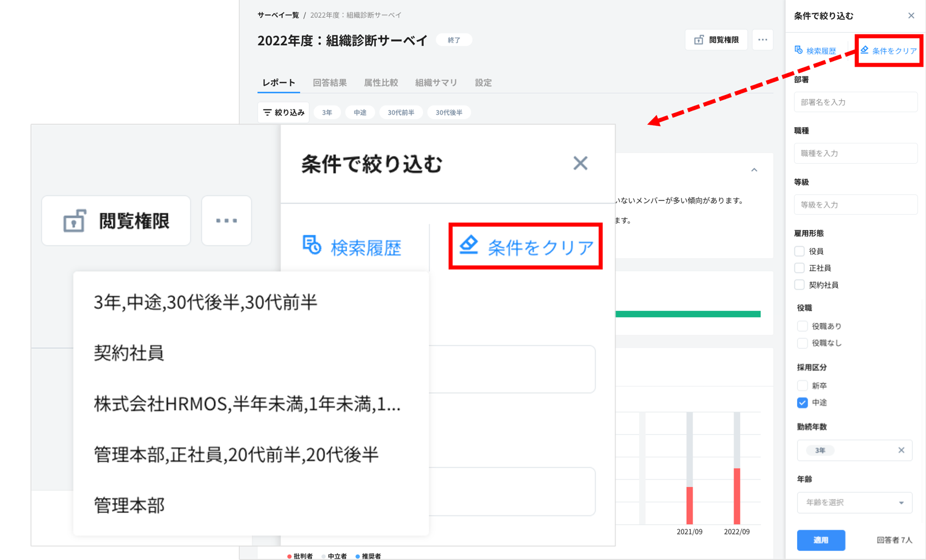This screenshot has height=560, width=926.
Task: Click the 条件をクリア eraser icon
Action: (x=864, y=50)
